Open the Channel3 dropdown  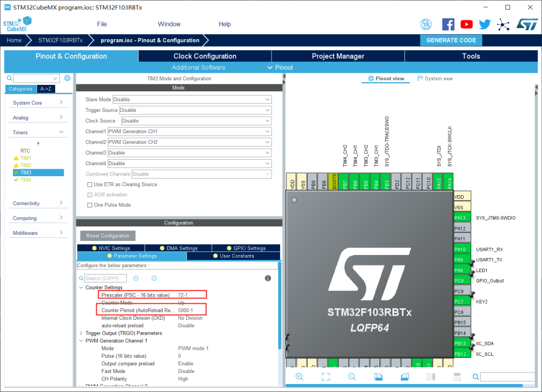190,153
